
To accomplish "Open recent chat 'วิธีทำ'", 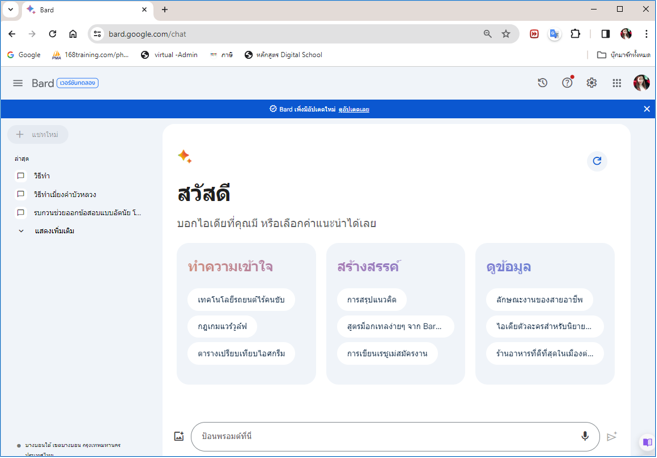I will tap(41, 176).
